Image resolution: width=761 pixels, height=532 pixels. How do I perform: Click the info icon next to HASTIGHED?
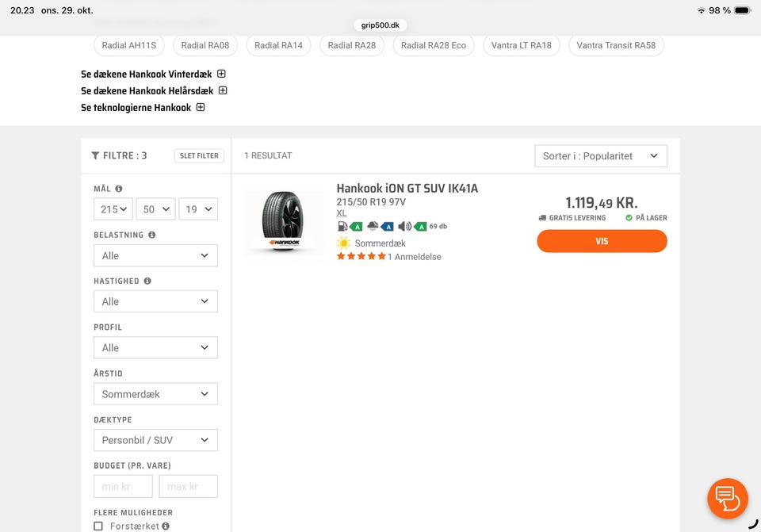pyautogui.click(x=147, y=281)
